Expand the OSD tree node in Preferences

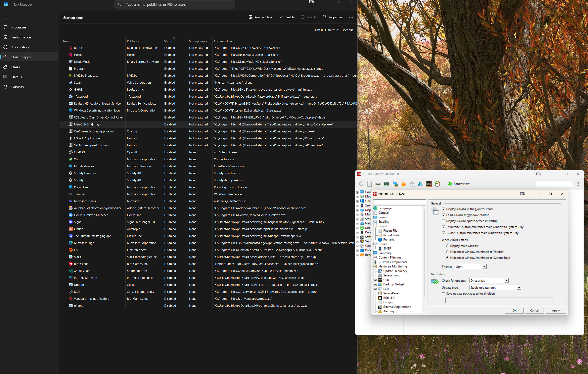pos(376,280)
